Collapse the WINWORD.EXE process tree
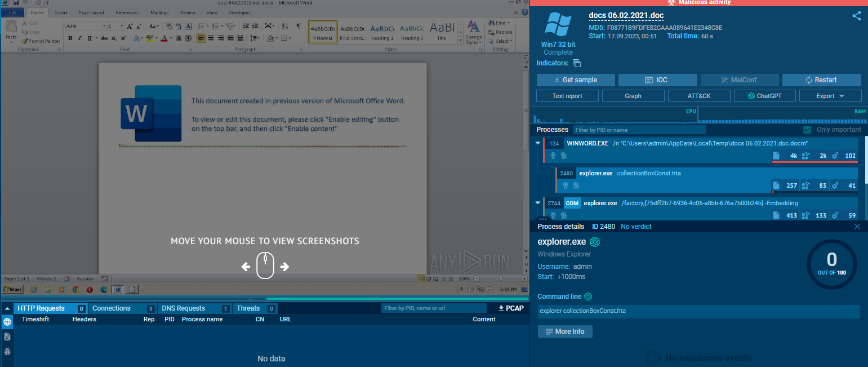Screen dimensions: 868x367 pos(538,143)
